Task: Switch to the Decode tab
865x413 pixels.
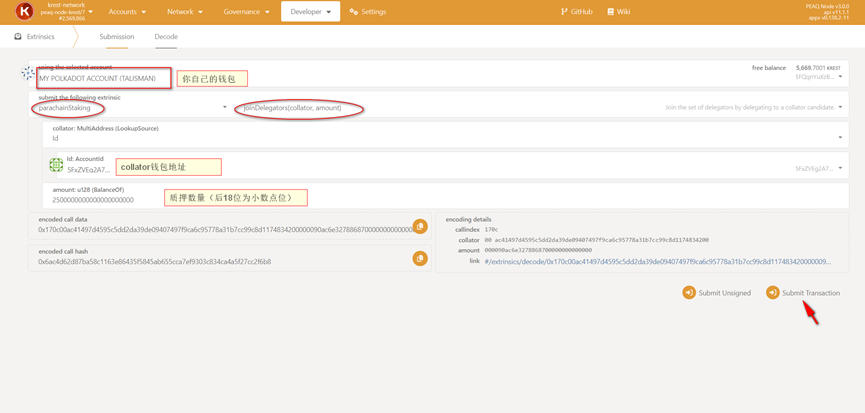Action: pos(166,37)
